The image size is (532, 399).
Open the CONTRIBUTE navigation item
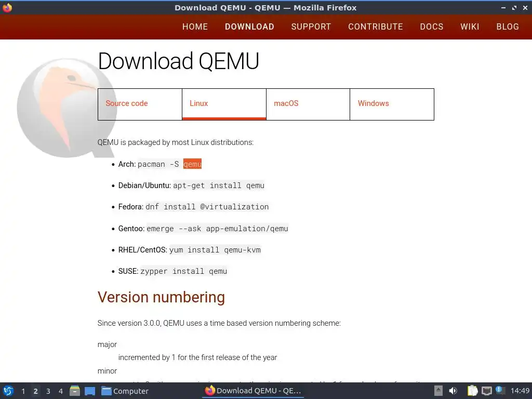tap(376, 27)
